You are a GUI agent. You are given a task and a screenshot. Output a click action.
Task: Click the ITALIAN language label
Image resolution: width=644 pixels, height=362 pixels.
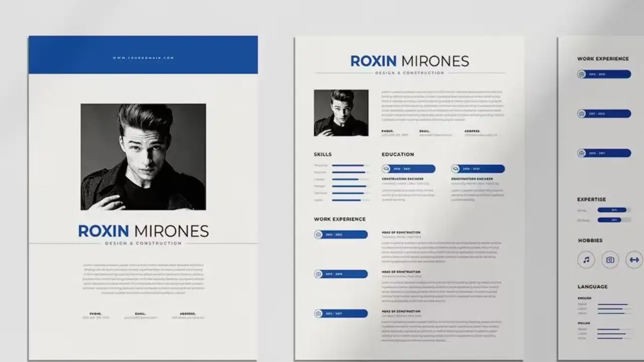point(584,323)
